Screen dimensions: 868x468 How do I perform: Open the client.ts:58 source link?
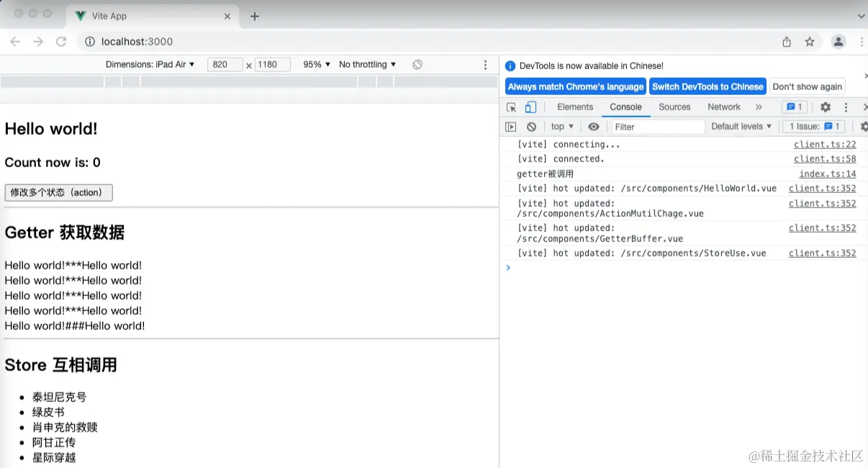pos(825,158)
